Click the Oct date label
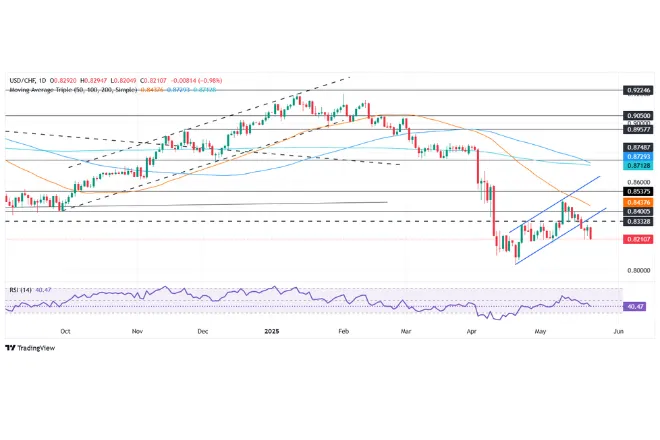Image resolution: width=660 pixels, height=440 pixels. click(65, 331)
